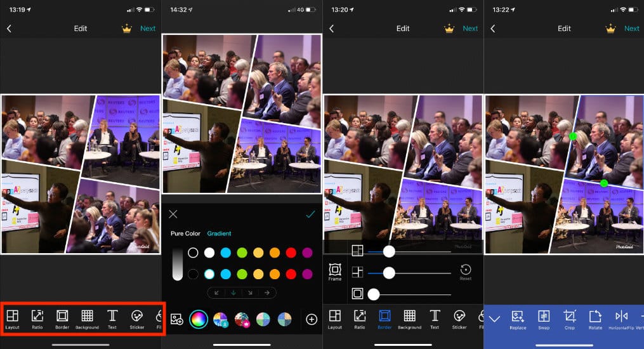The height and width of the screenshot is (349, 644).
Task: Choose the pattern thumbnail with crown badge
Action: 242,319
